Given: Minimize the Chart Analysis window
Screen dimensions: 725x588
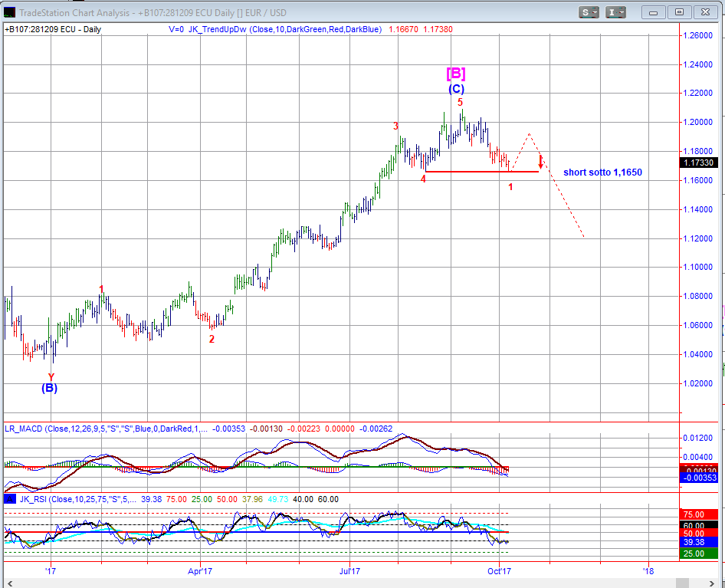Looking at the screenshot, I should (653, 12).
